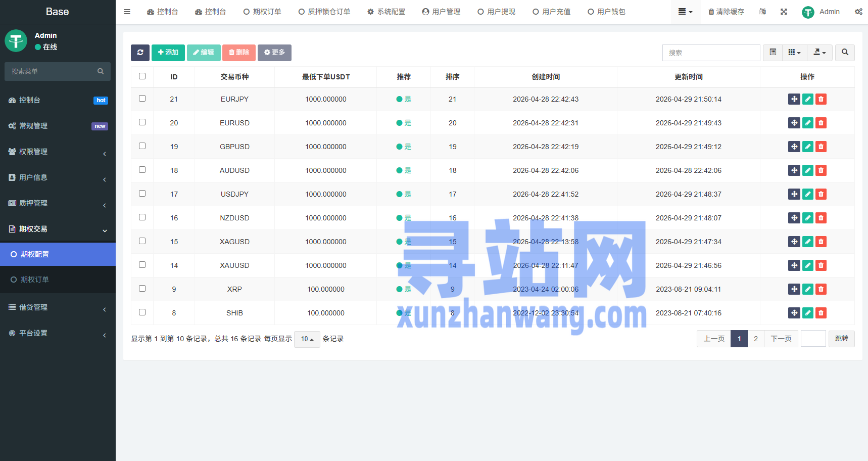The image size is (868, 461).
Task: Check the checkbox for XAGUSD row
Action: (142, 241)
